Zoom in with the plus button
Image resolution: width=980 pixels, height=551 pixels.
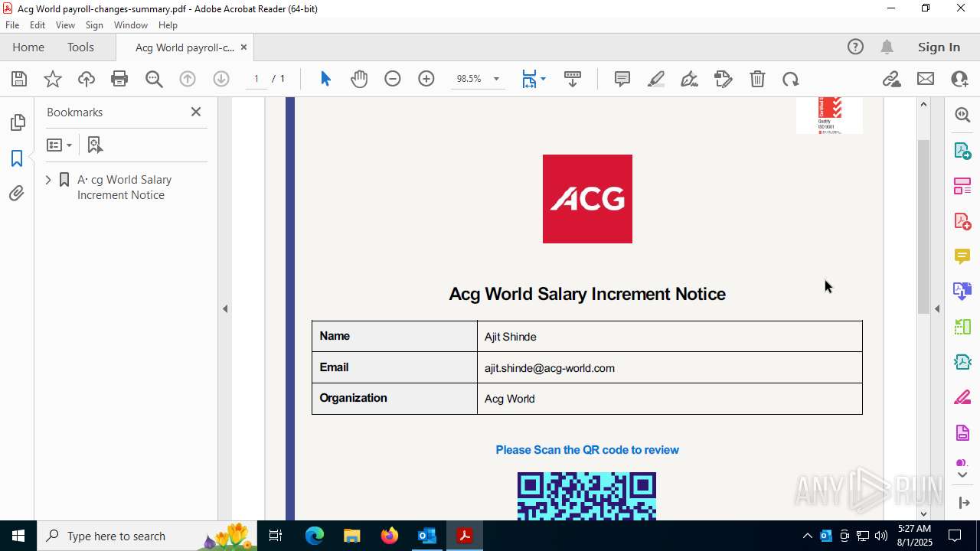426,79
